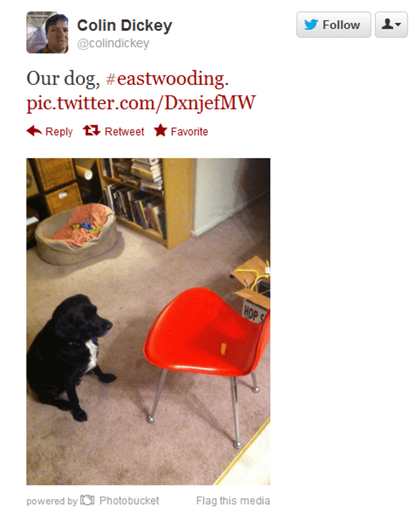
Task: Click the person silhouette icon
Action: [388, 24]
